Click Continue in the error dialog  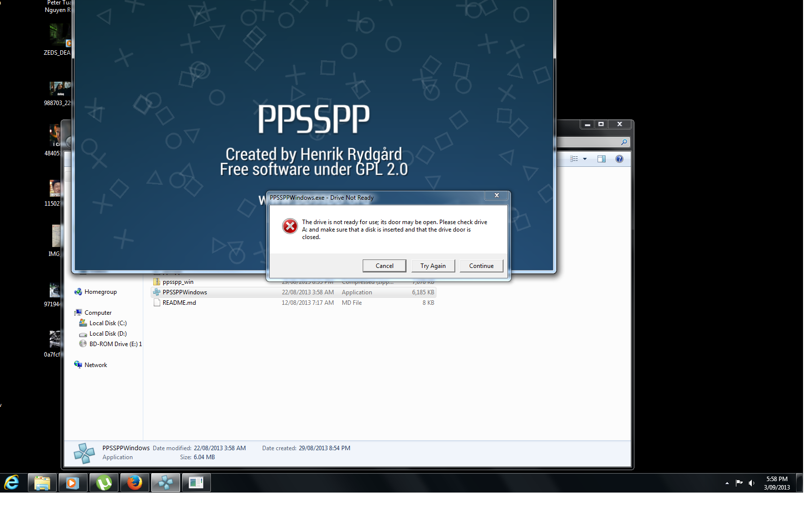click(x=481, y=266)
